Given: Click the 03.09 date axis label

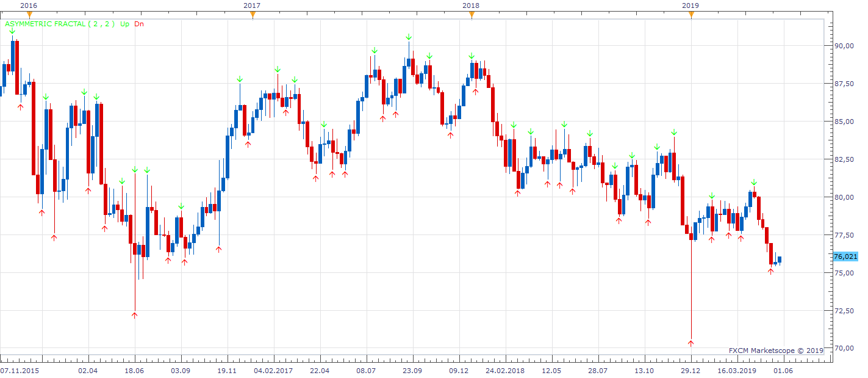Looking at the screenshot, I should pyautogui.click(x=181, y=371).
